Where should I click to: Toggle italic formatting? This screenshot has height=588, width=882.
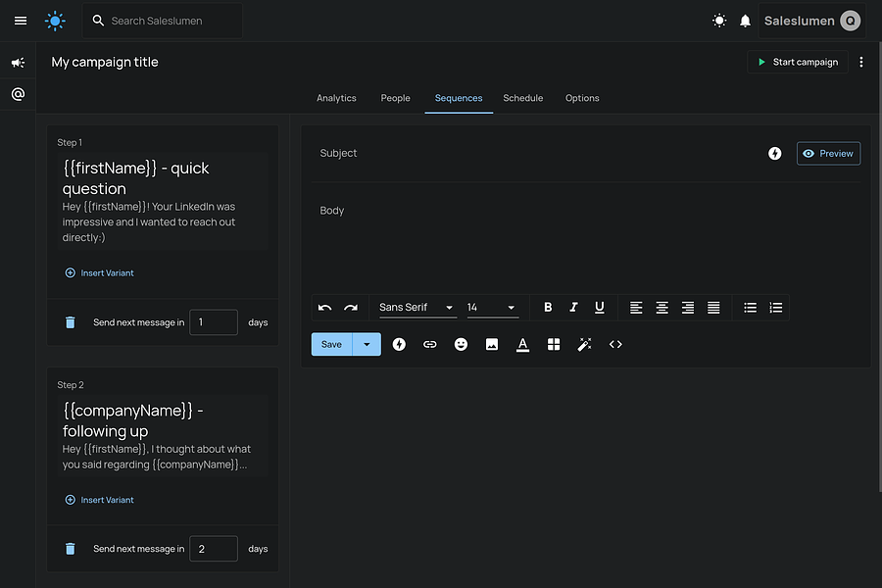pos(573,307)
